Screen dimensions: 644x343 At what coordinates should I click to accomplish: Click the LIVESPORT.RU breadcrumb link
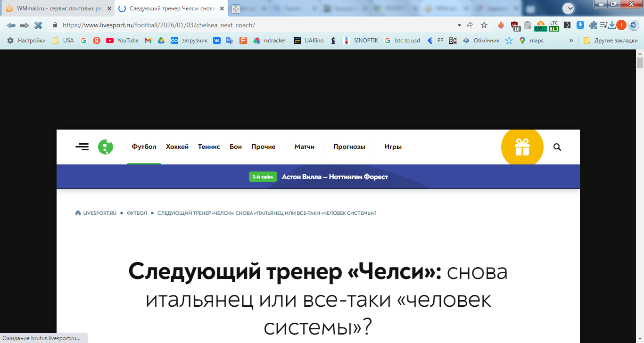click(96, 213)
